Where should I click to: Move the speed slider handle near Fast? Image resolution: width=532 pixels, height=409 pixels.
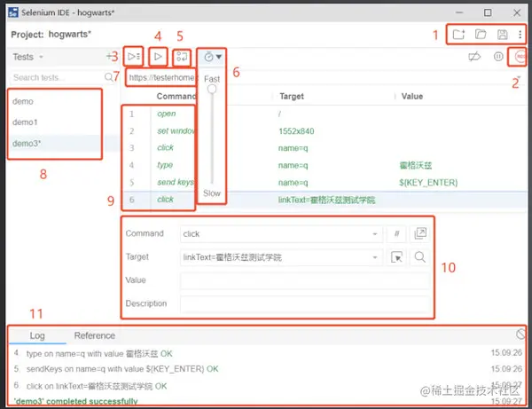(212, 90)
